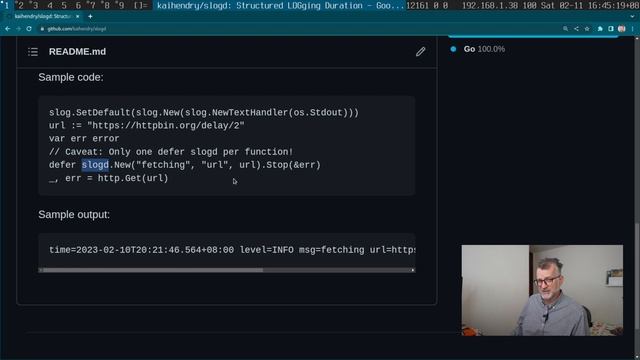Click the share page icon
The width and height of the screenshot is (640, 360).
[576, 29]
